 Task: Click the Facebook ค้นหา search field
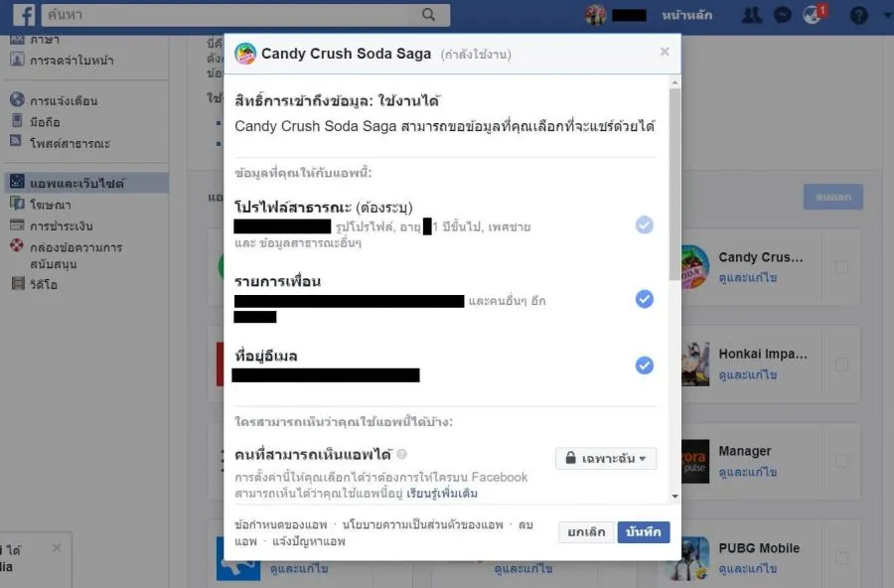tap(245, 15)
